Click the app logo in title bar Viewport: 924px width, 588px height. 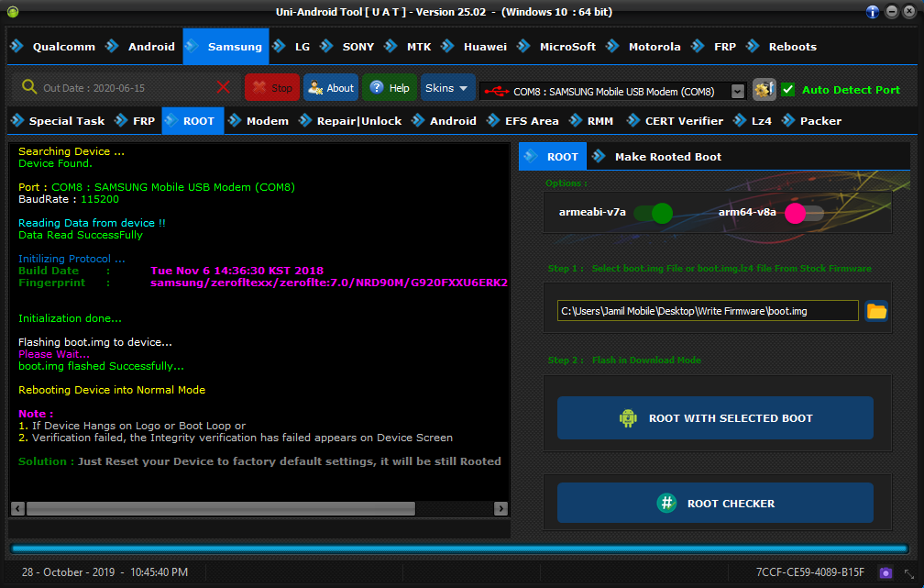coord(13,12)
